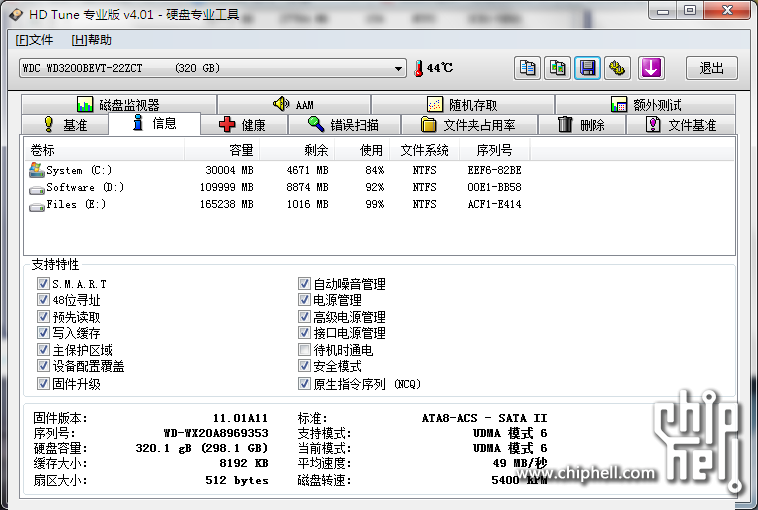Click the ATA8-ACS - SATA II standard value

pos(484,418)
